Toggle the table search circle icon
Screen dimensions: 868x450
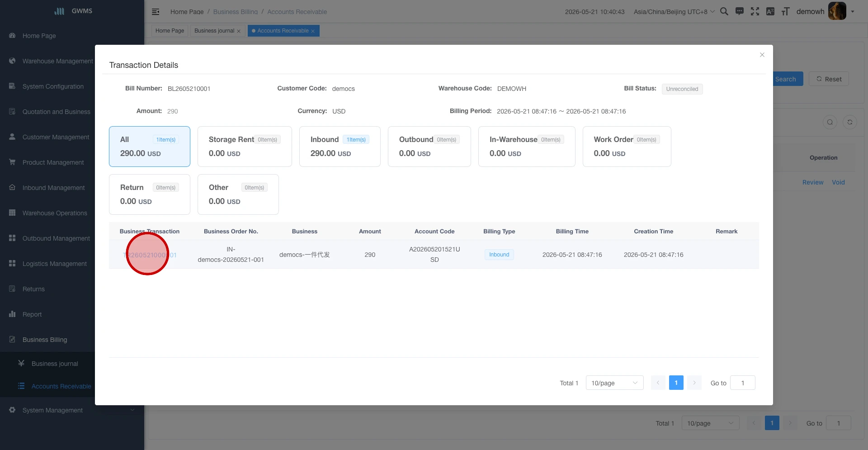[x=830, y=122]
